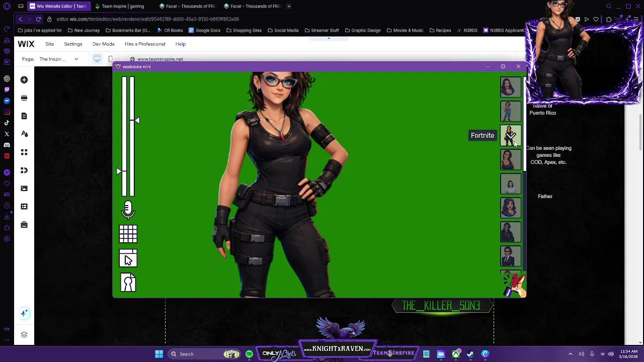Select the Fortnite avatar state thumbnail
The width and height of the screenshot is (644, 362).
click(511, 135)
